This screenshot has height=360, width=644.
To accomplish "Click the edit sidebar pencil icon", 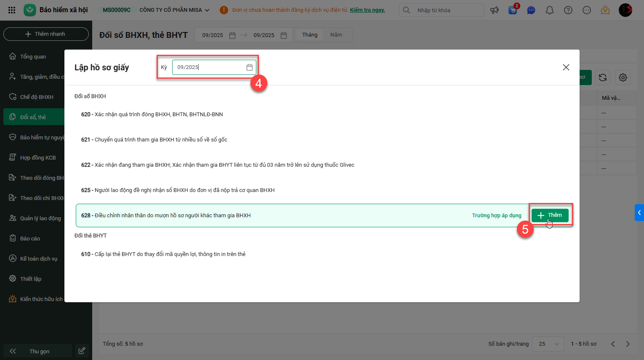I will [82, 351].
